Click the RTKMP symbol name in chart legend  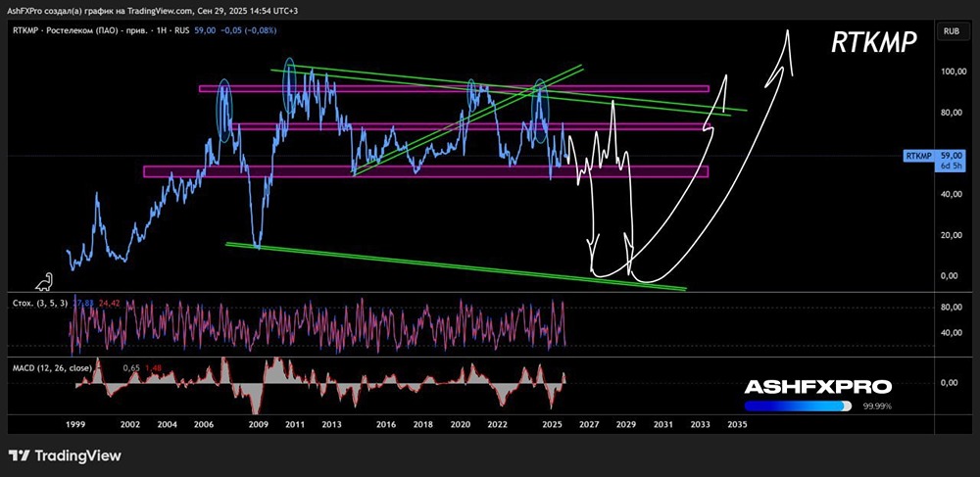(x=25, y=30)
